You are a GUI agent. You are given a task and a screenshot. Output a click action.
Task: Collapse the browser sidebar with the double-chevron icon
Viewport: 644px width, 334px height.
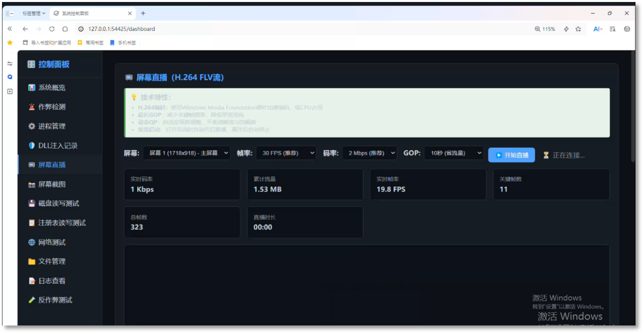(x=9, y=29)
